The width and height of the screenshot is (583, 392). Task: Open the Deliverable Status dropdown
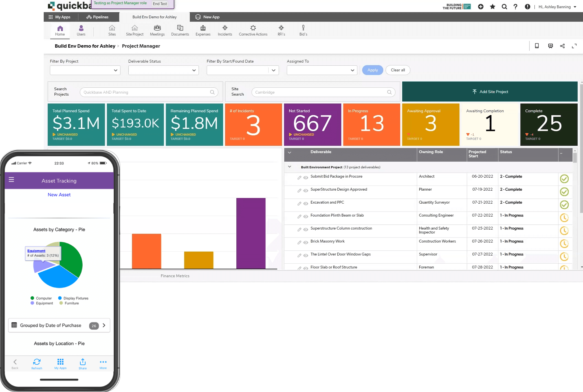[x=163, y=70]
